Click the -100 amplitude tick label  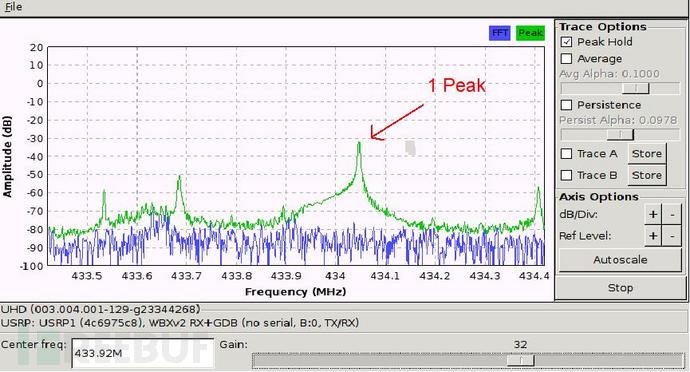(31, 266)
